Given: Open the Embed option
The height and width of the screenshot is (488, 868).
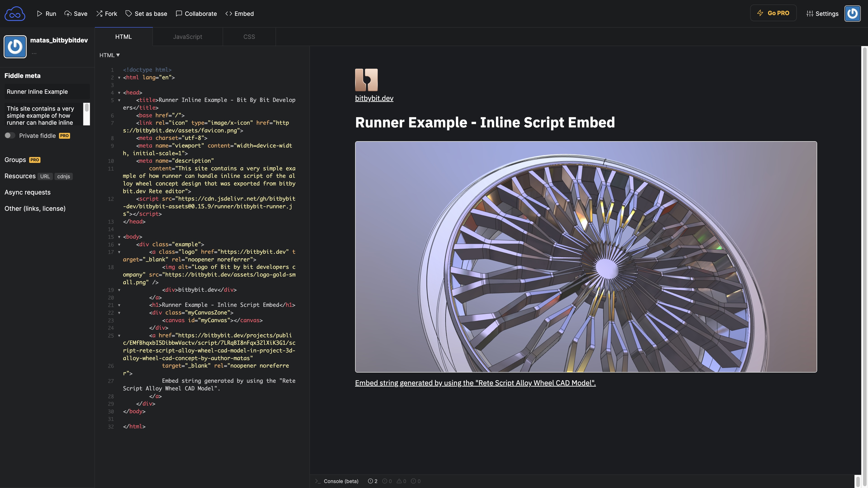Looking at the screenshot, I should 240,14.
